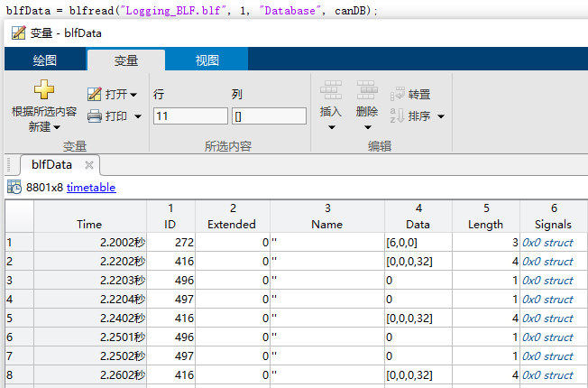Select the Length column header
588x388 pixels.
(485, 217)
